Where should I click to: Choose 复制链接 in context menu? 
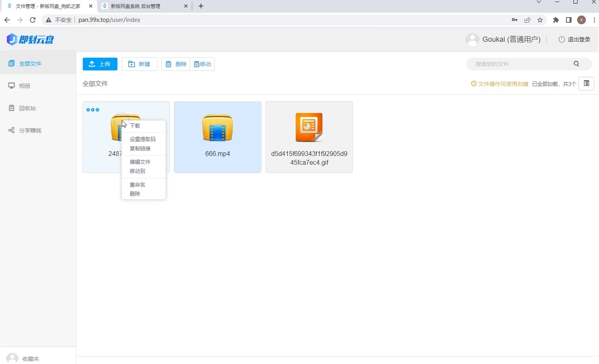144,148
